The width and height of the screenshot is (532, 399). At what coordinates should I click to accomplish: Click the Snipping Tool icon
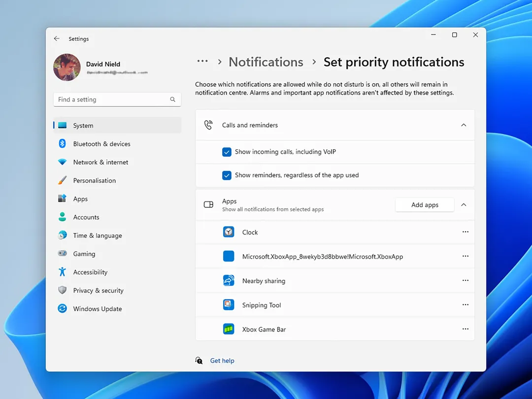(229, 305)
